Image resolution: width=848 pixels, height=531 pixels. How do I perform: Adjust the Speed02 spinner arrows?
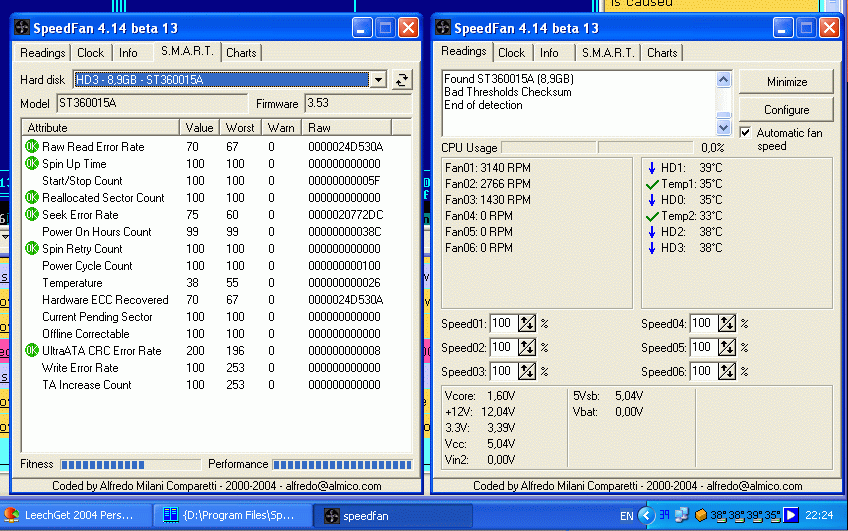click(x=527, y=347)
